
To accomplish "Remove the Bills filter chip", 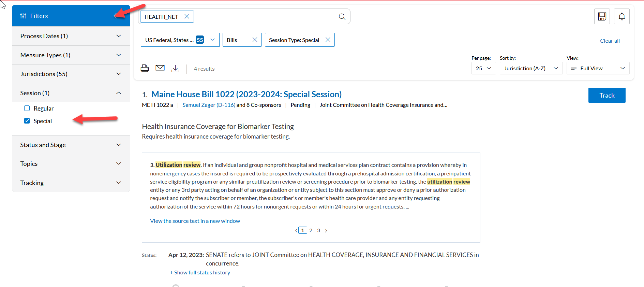I will 255,40.
